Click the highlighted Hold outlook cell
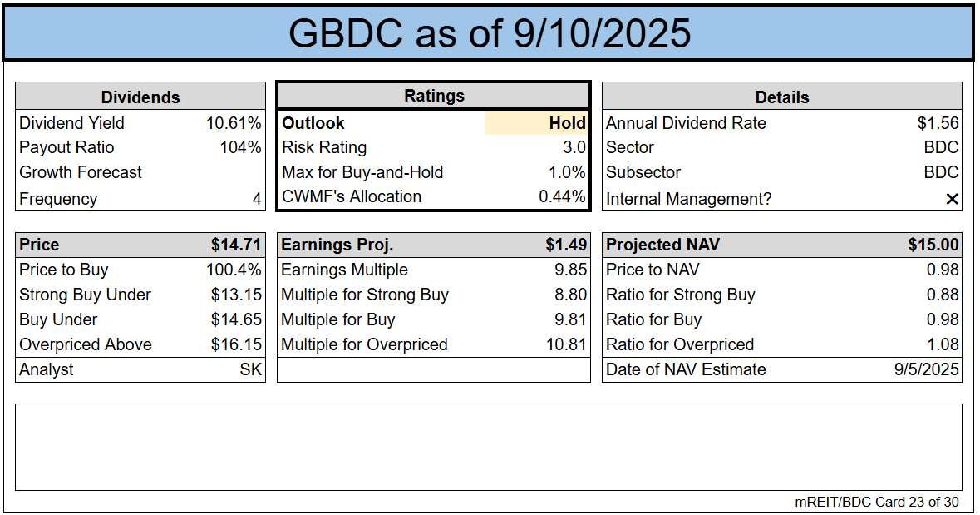 point(537,123)
